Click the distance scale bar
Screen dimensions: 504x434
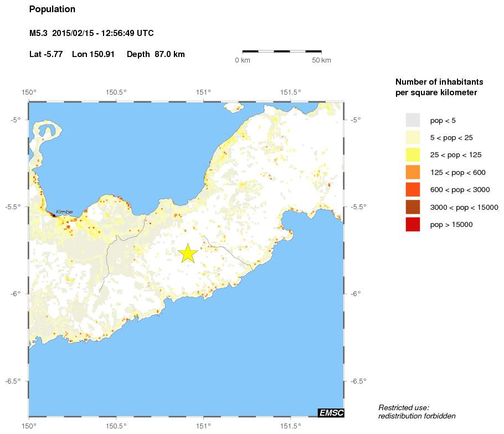coord(282,51)
